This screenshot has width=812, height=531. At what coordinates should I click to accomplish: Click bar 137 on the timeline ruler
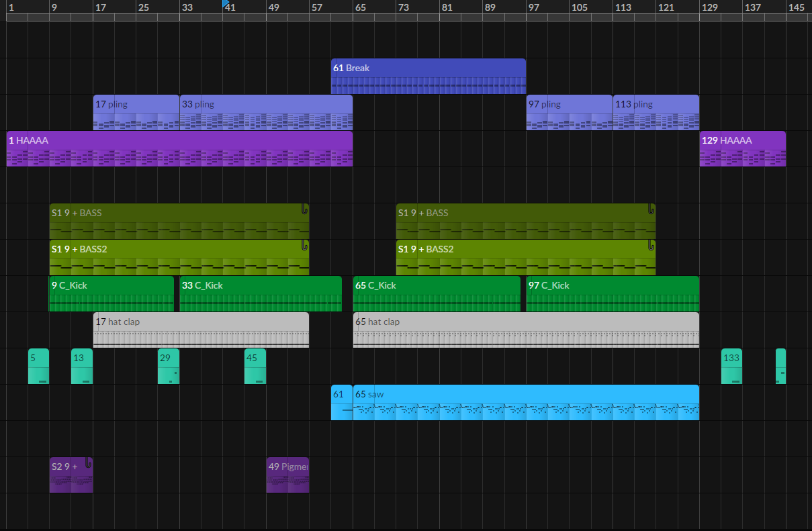(x=752, y=7)
